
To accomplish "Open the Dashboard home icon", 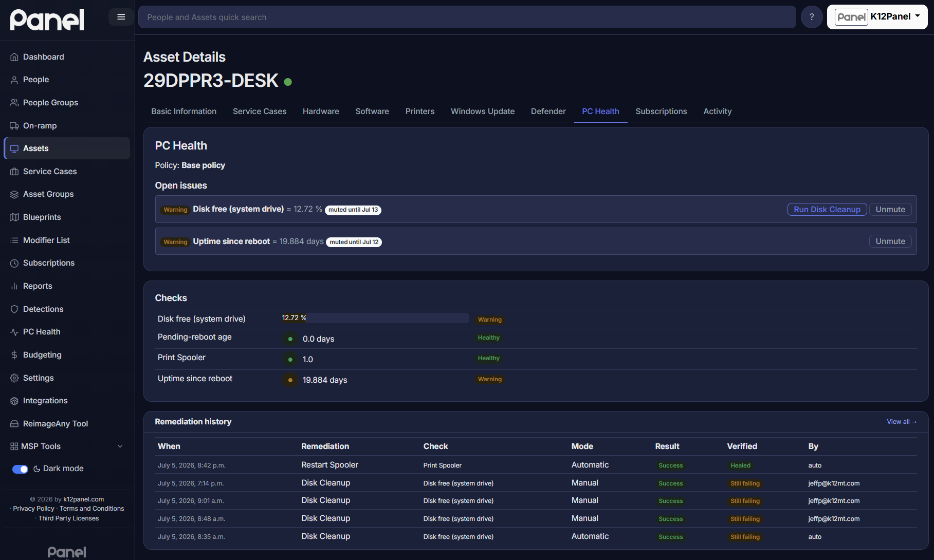I will click(14, 57).
